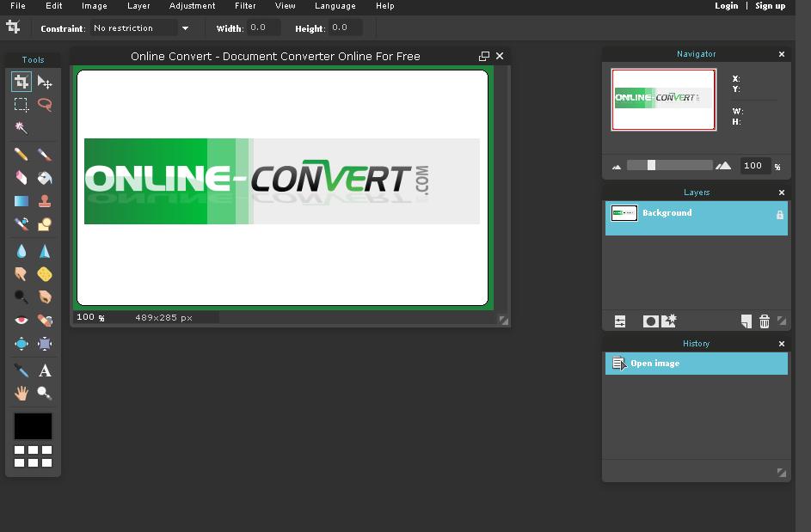This screenshot has width=811, height=532.
Task: Open the Filter menu
Action: (245, 6)
